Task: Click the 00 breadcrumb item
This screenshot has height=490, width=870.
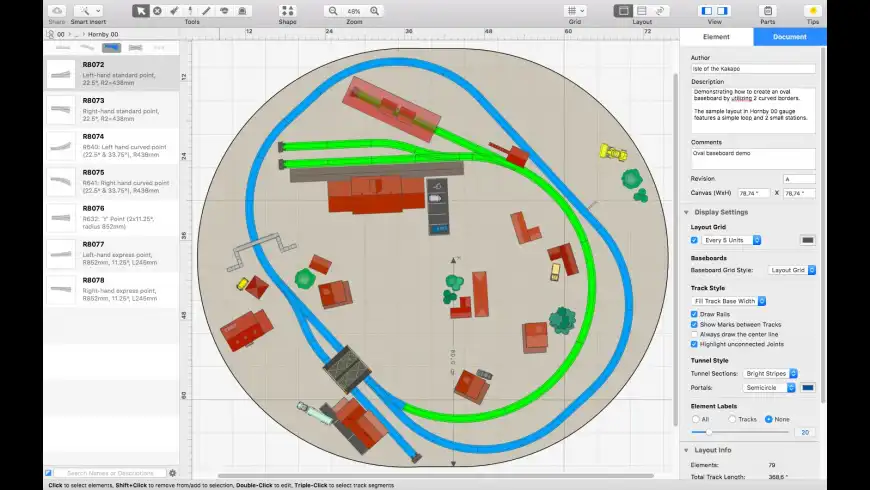Action: pyautogui.click(x=61, y=34)
